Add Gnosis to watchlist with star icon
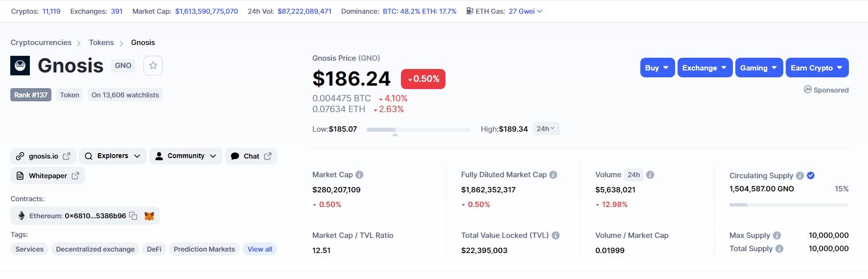Viewport: 868px width, 279px height. click(153, 66)
